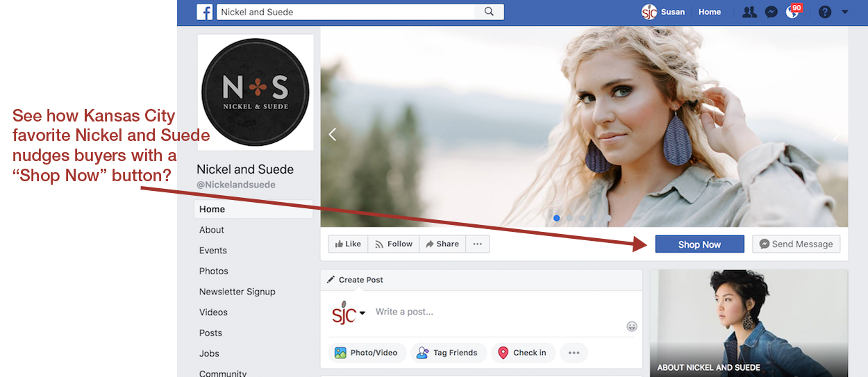
Task: Click the Shop Now button
Action: (699, 244)
